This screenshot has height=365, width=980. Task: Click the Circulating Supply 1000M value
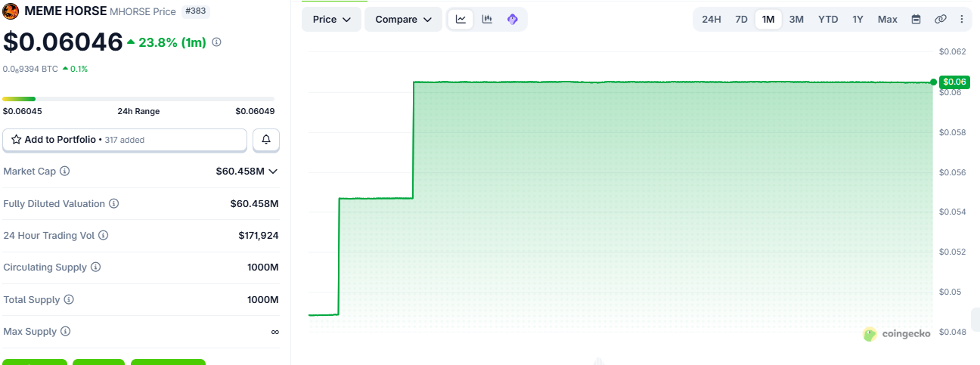(x=263, y=268)
